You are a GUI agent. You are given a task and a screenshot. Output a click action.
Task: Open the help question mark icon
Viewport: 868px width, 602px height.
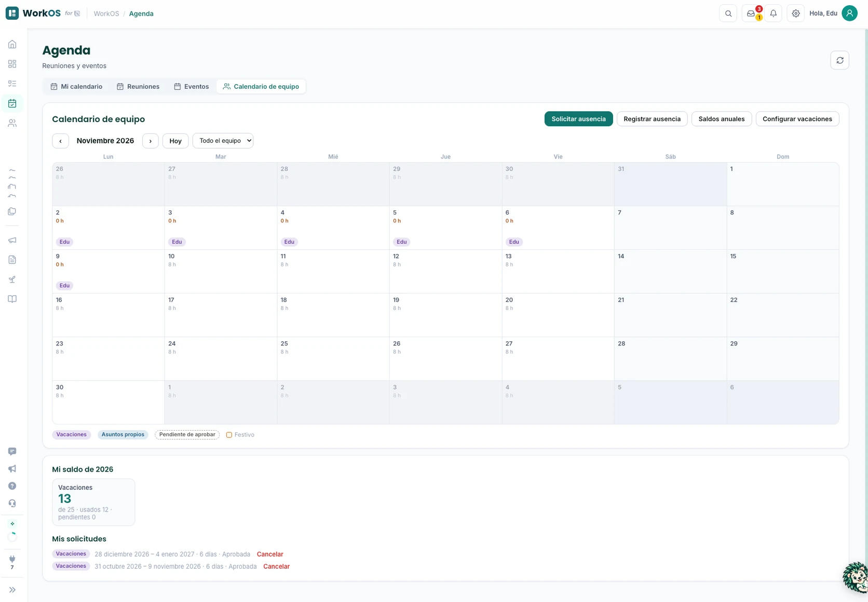[12, 486]
